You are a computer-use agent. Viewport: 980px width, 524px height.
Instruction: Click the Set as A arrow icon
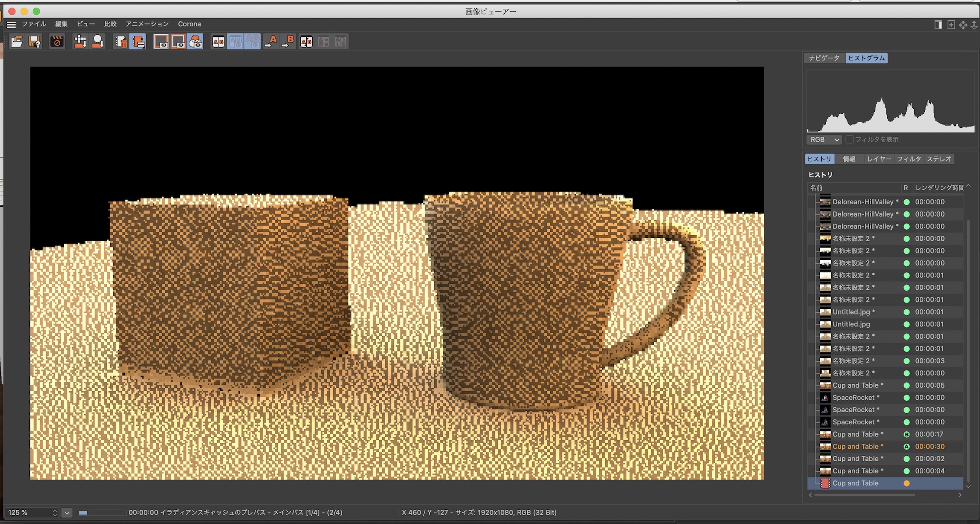click(270, 42)
